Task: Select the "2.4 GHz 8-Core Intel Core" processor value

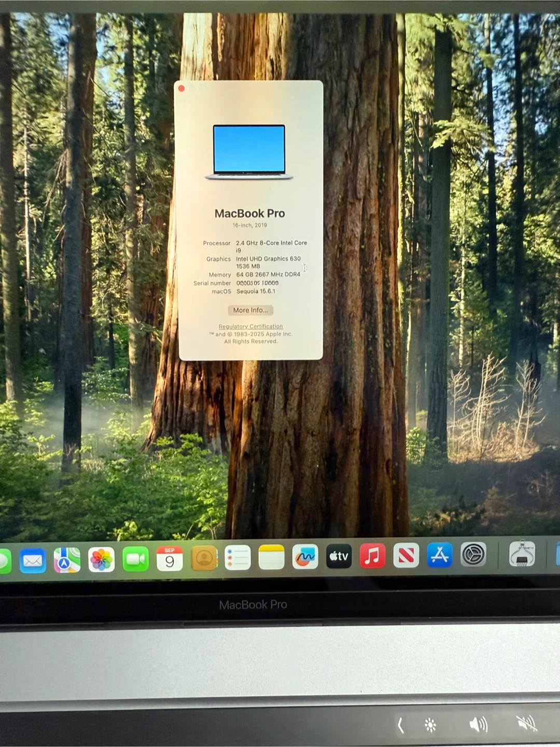Action: click(271, 243)
